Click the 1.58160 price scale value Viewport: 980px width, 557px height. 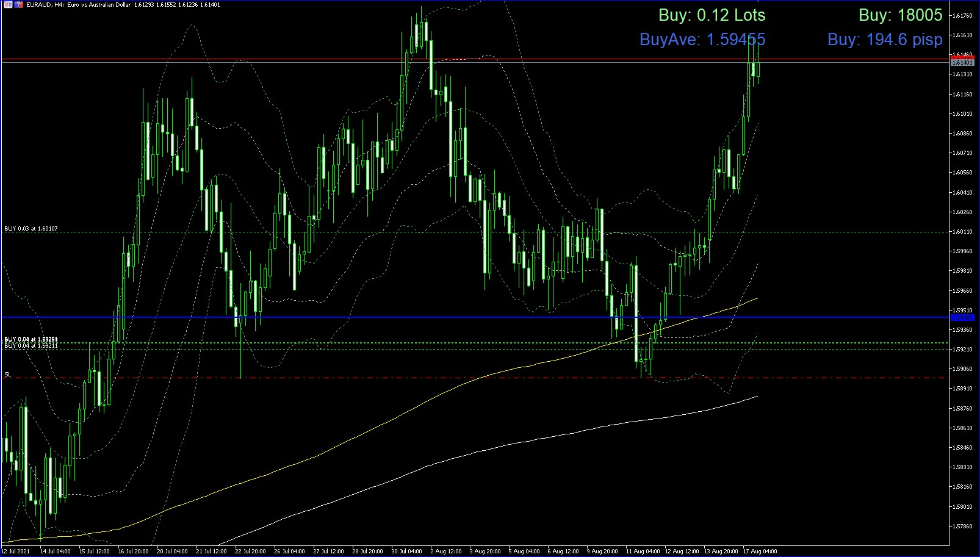click(x=963, y=487)
